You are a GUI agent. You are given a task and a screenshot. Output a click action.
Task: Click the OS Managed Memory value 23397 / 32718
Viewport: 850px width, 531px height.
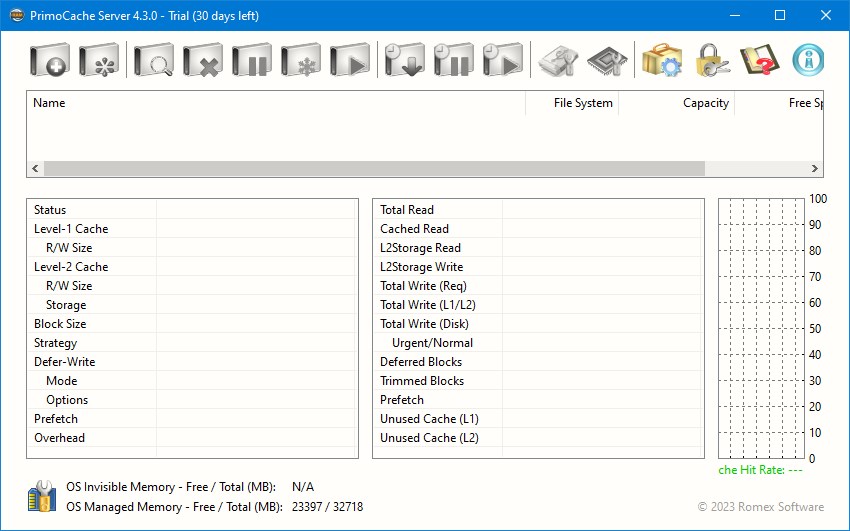(x=327, y=507)
